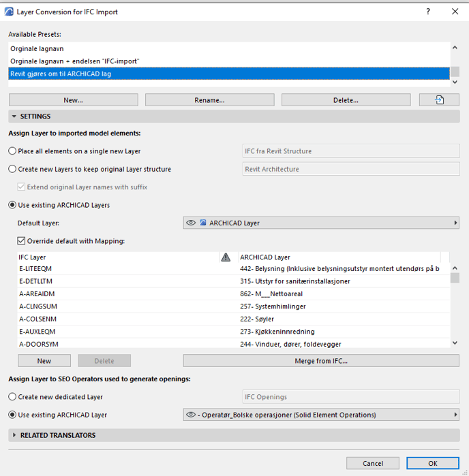The height and width of the screenshot is (476, 469).
Task: Click the mapping list scroll-up arrow
Action: (455, 268)
